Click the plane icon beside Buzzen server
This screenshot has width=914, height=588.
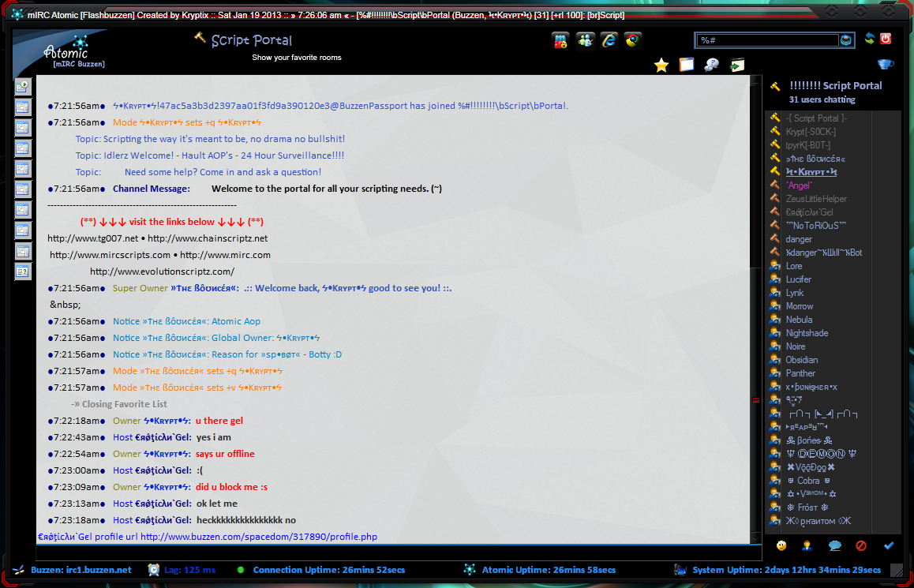pyautogui.click(x=19, y=569)
